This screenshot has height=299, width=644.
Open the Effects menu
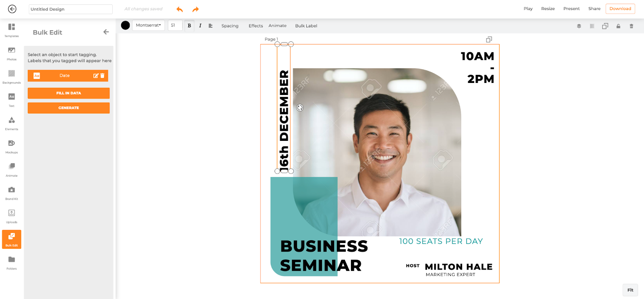256,26
